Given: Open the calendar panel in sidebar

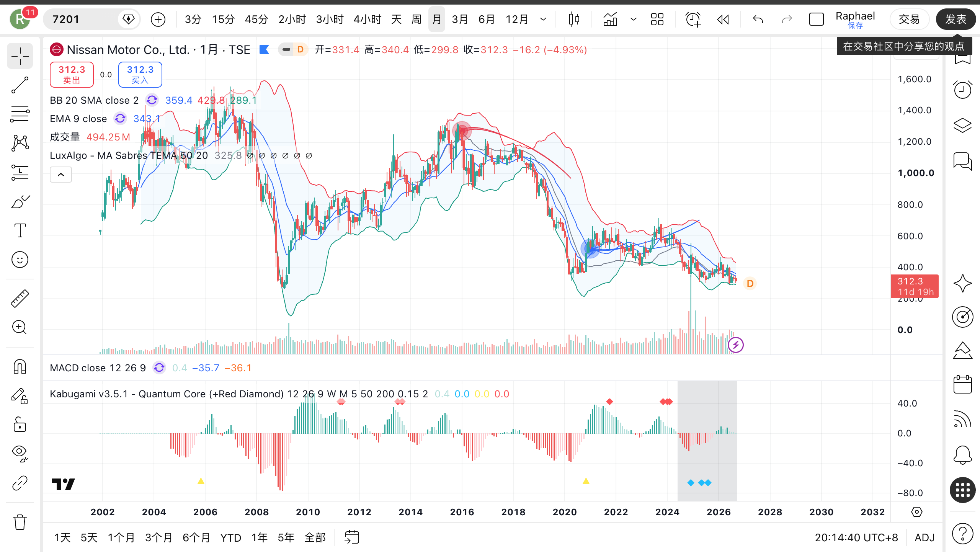Looking at the screenshot, I should tap(962, 384).
